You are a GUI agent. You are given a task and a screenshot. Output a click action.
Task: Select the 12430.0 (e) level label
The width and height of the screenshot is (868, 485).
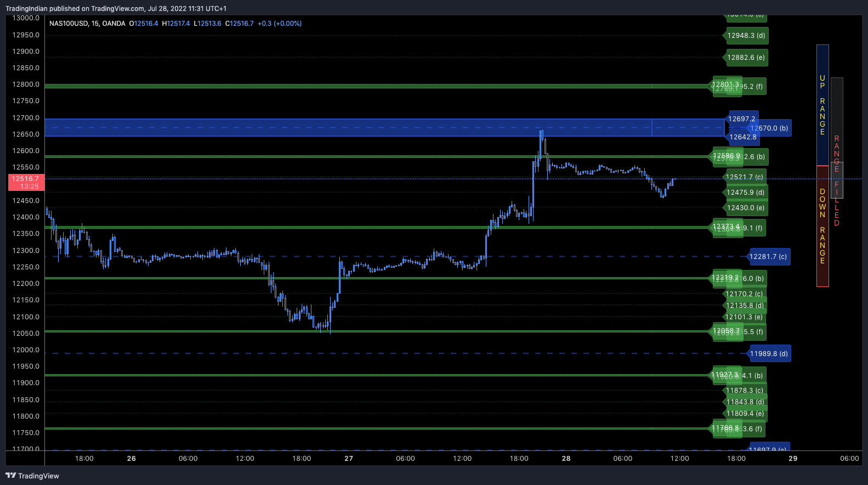click(746, 208)
